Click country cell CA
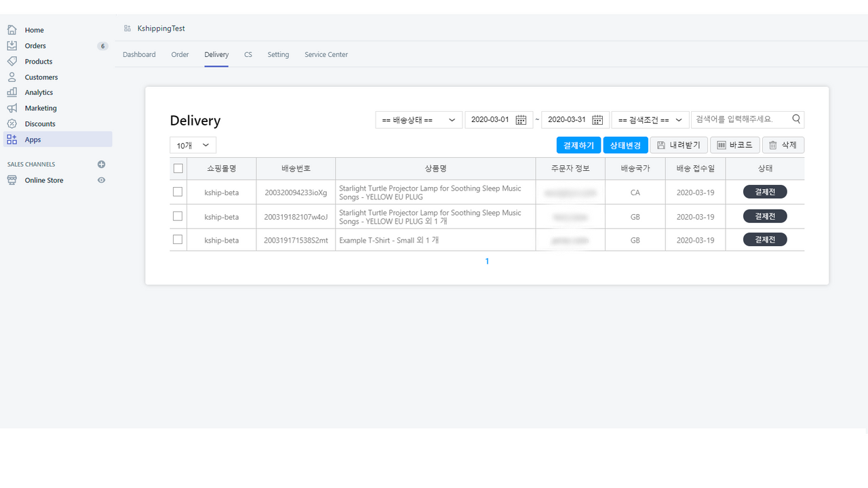The width and height of the screenshot is (868, 488). click(635, 192)
